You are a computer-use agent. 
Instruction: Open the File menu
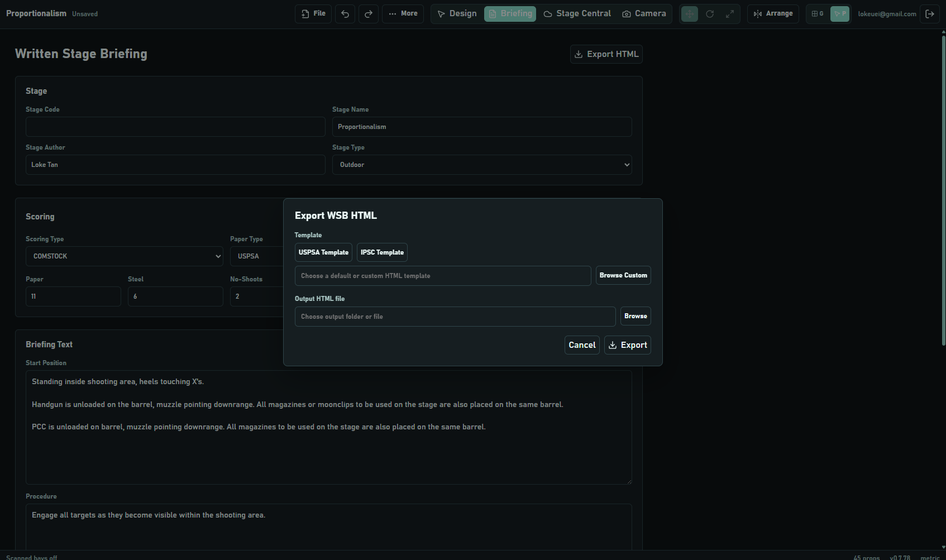click(313, 14)
